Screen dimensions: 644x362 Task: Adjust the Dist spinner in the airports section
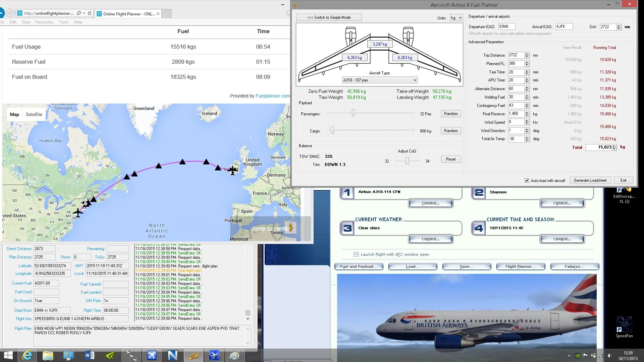(619, 27)
